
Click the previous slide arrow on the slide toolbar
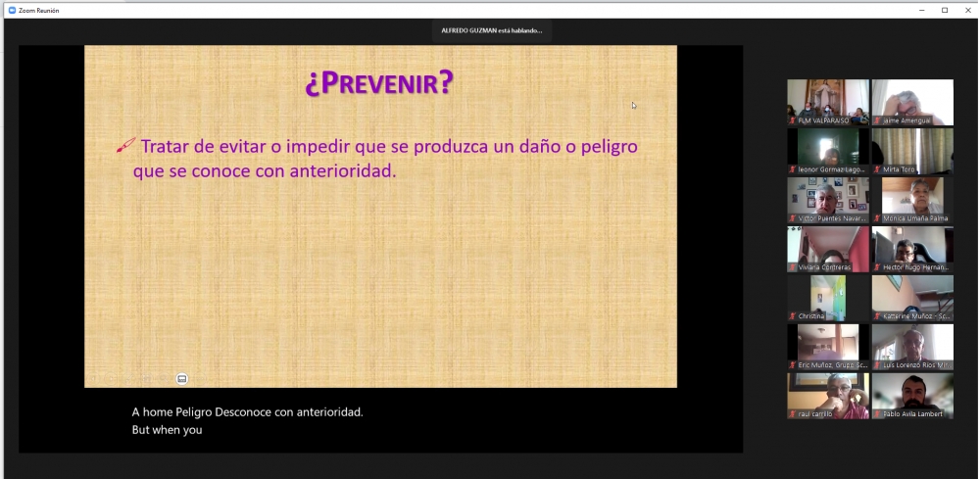(x=93, y=379)
